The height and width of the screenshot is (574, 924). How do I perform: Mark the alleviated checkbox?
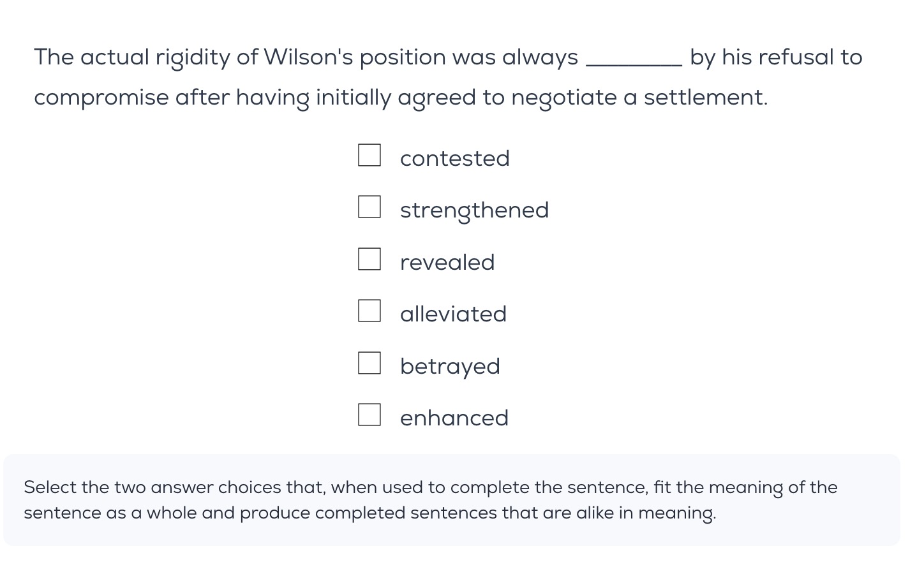pyautogui.click(x=369, y=311)
